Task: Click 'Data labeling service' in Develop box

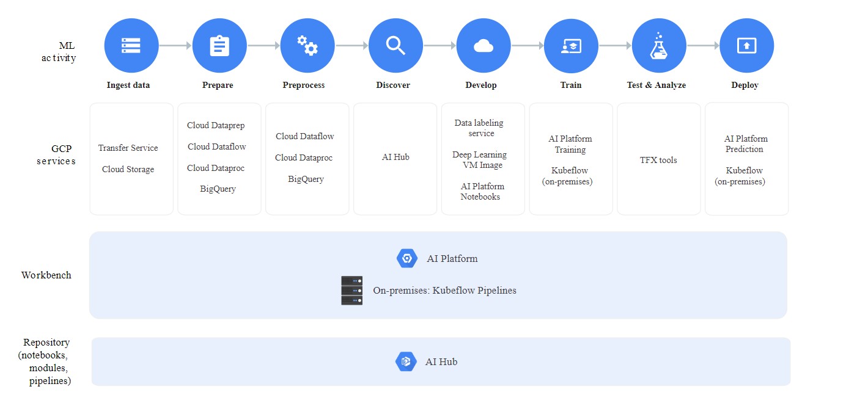Action: click(x=479, y=128)
